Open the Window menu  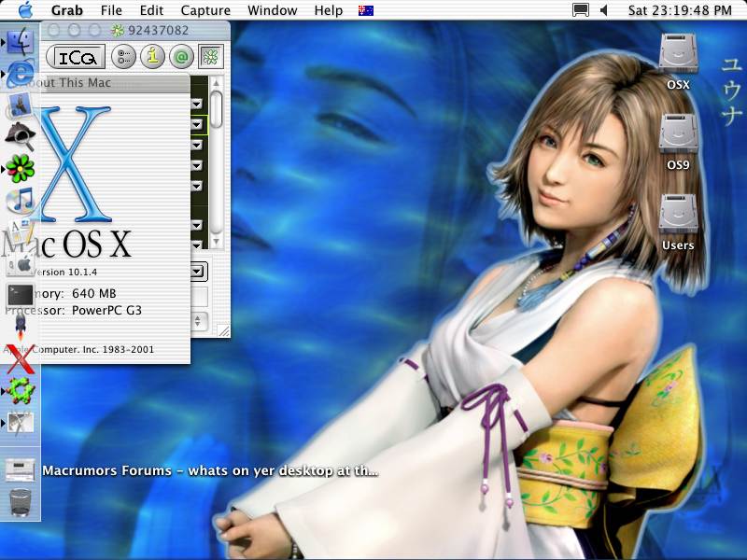273,10
